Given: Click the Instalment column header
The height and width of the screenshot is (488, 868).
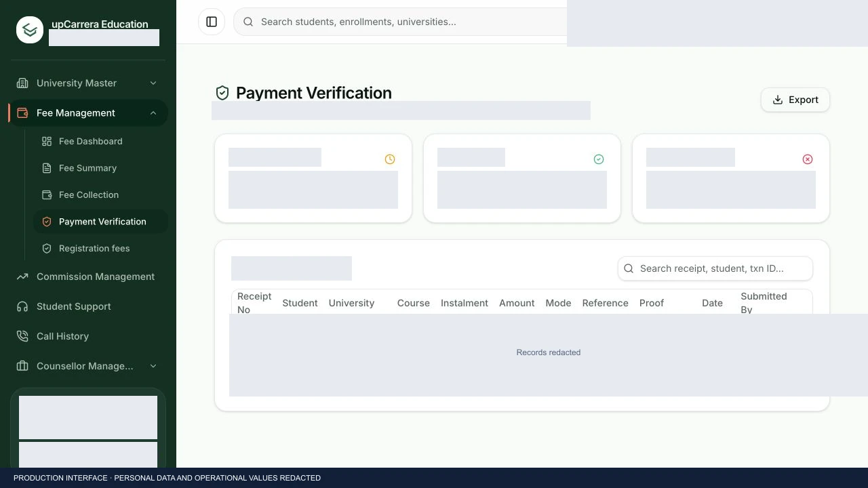Looking at the screenshot, I should [x=465, y=303].
